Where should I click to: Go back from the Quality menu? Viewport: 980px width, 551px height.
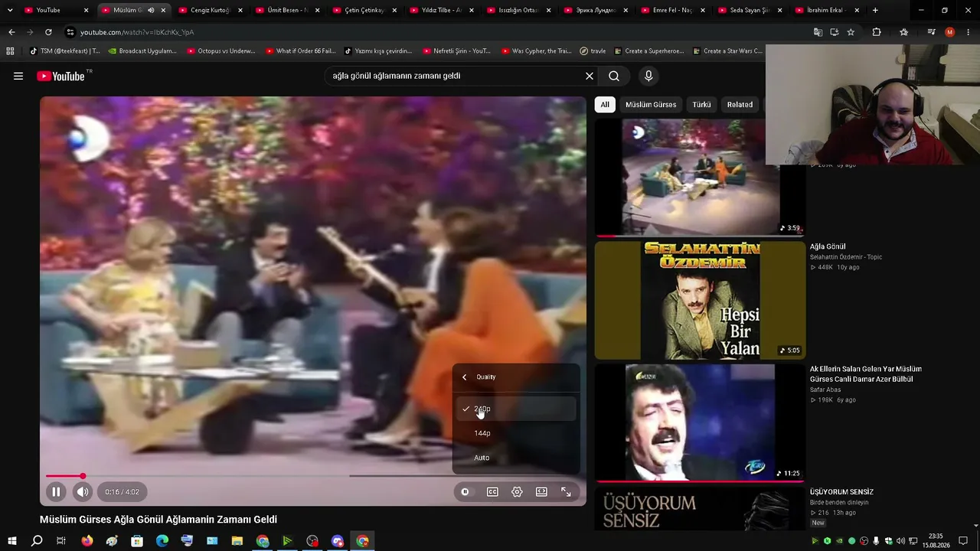(x=464, y=377)
